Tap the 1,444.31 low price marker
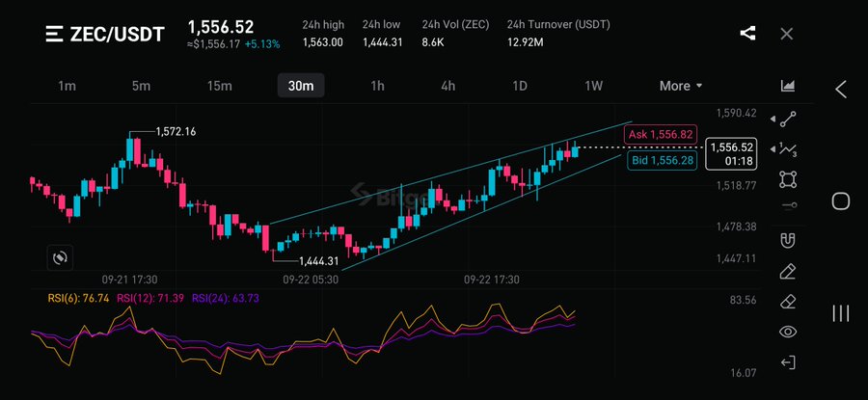 tap(318, 260)
